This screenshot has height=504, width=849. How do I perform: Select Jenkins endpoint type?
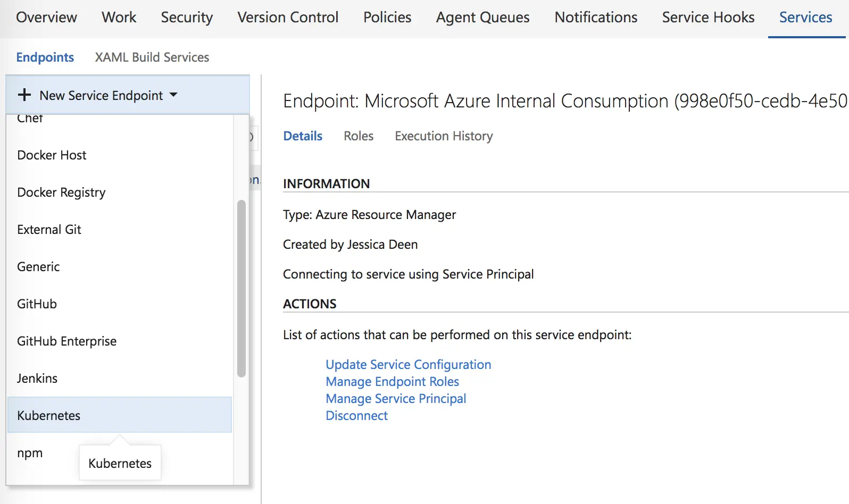click(120, 379)
